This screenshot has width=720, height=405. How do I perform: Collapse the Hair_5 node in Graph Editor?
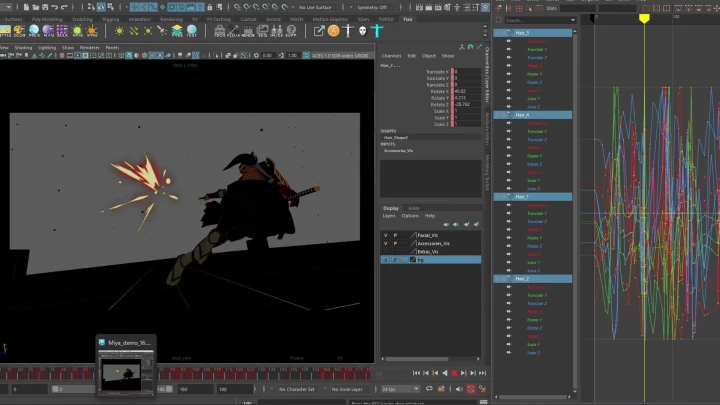click(509, 33)
